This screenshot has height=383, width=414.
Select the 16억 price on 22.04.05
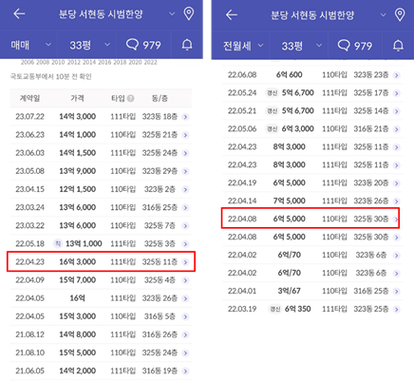pyautogui.click(x=77, y=298)
